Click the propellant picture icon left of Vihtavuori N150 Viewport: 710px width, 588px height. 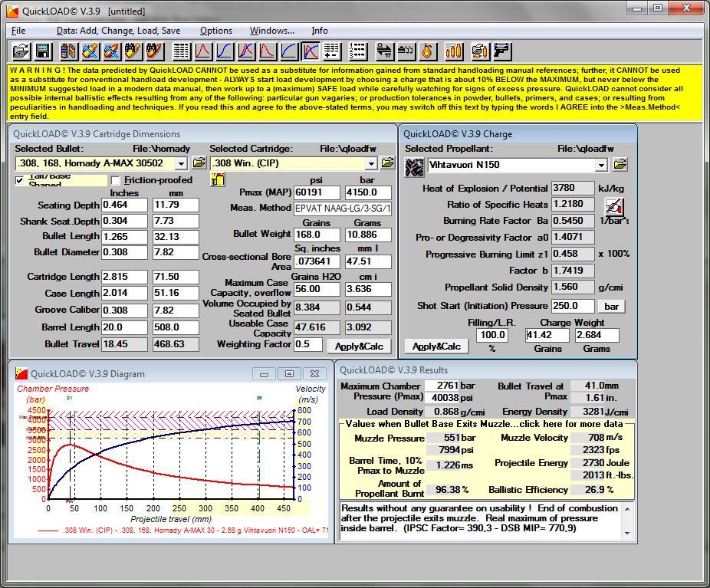(414, 167)
